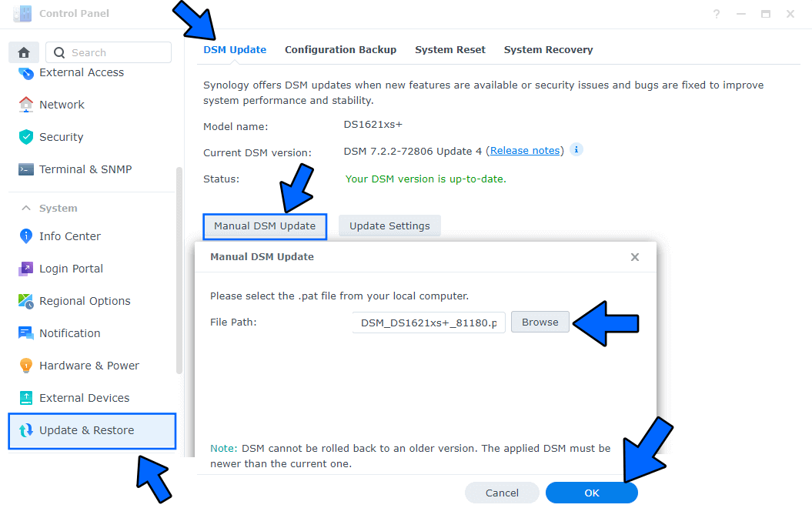Open External Access via compass icon
The height and width of the screenshot is (508, 812).
tap(26, 73)
